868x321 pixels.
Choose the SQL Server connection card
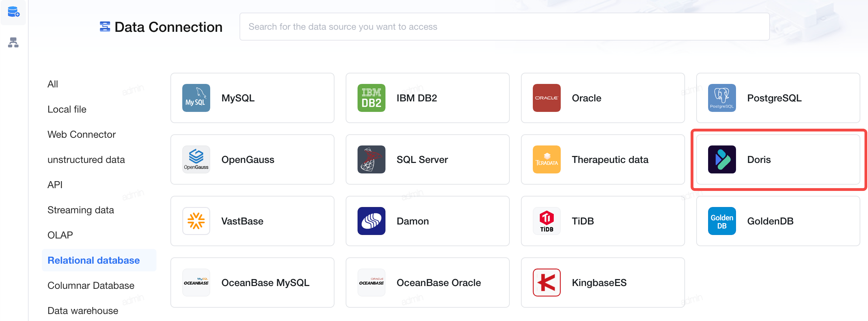[x=428, y=159]
